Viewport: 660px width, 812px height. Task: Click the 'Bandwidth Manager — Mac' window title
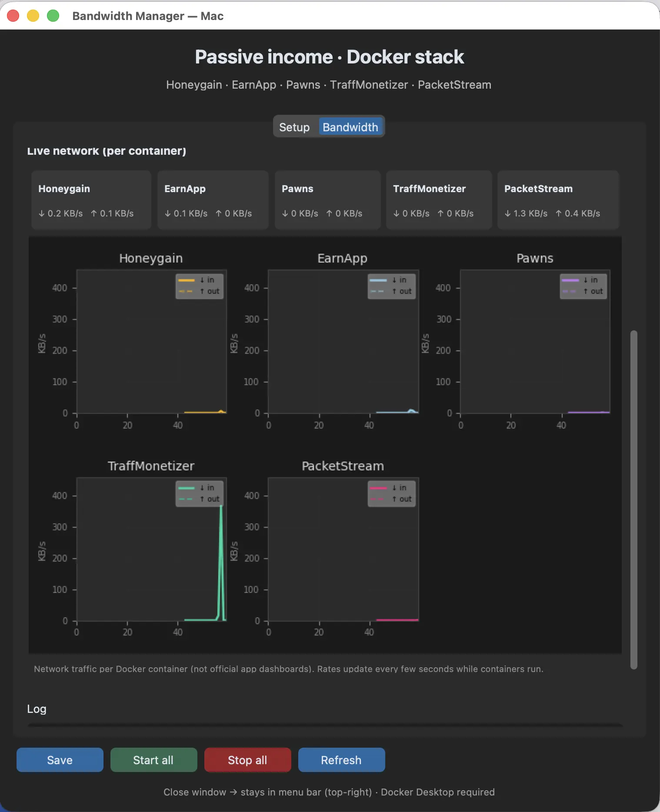148,16
